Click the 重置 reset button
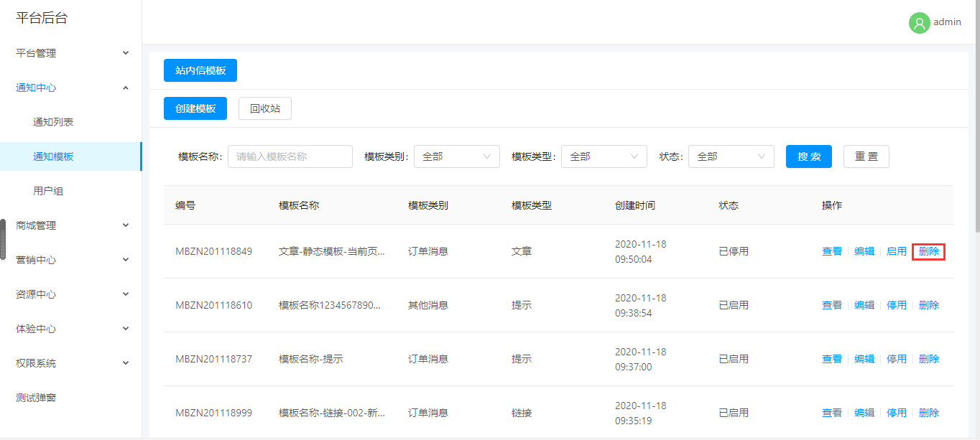The image size is (980, 440). point(866,156)
